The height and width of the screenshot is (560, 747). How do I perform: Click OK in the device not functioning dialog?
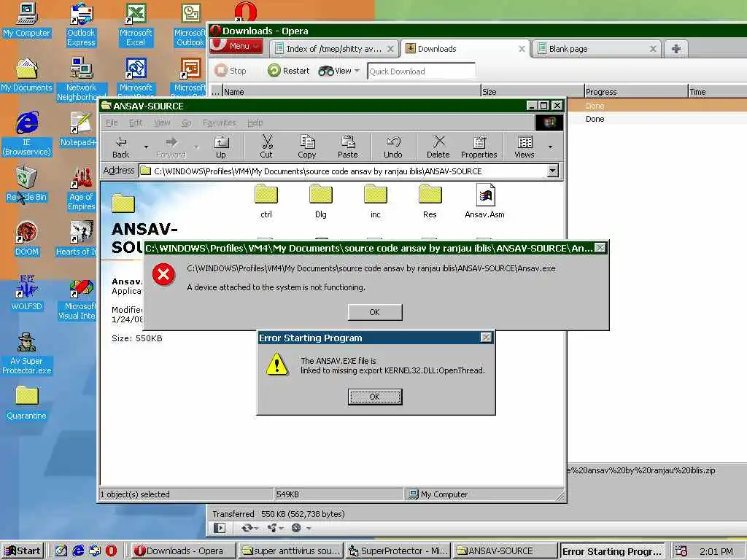pyautogui.click(x=375, y=312)
